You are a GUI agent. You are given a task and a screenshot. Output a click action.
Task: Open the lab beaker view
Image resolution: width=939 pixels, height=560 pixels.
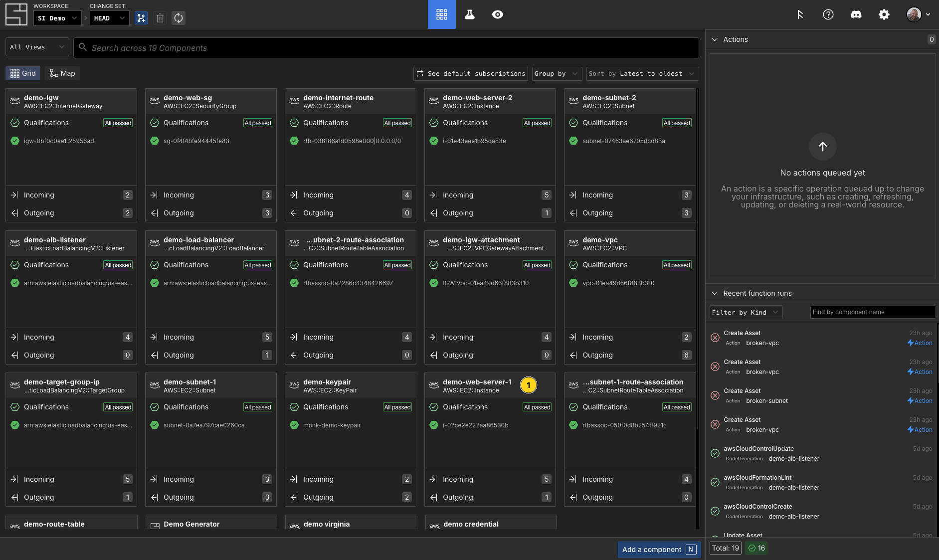pyautogui.click(x=469, y=14)
